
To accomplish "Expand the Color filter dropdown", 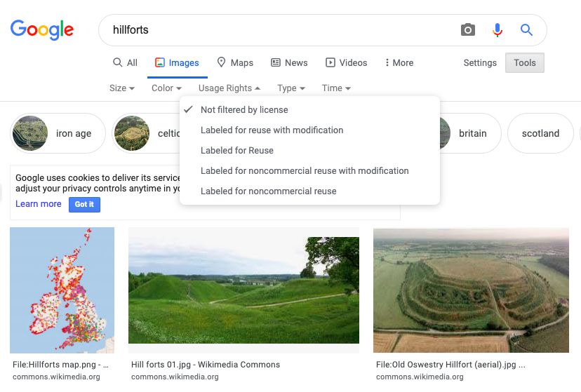I will coord(166,88).
